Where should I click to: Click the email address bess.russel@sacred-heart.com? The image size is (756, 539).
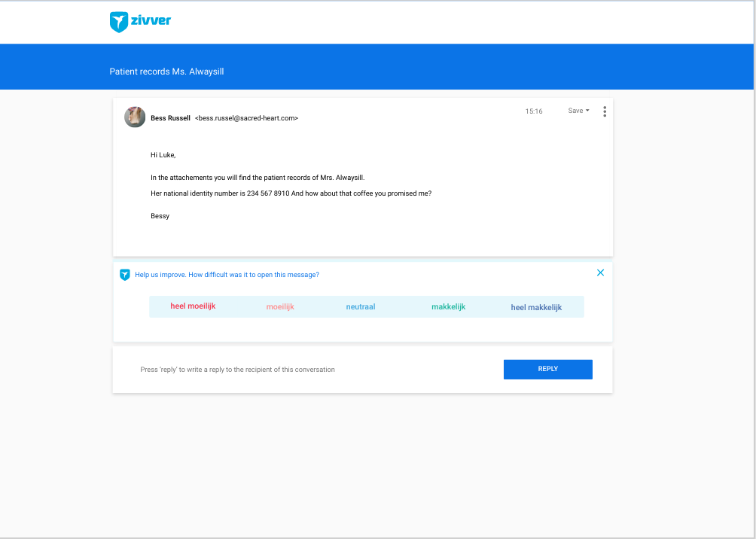pos(246,118)
